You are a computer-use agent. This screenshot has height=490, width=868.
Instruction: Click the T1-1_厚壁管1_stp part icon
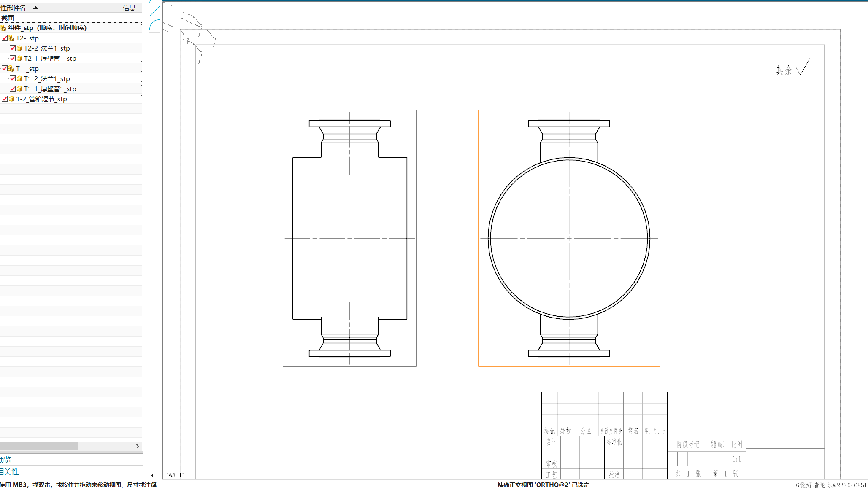tap(19, 89)
